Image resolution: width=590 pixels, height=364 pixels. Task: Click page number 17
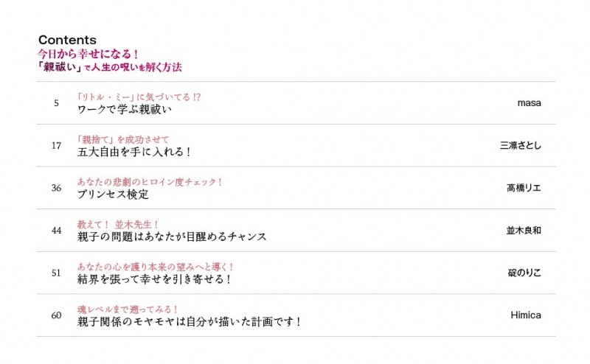click(56, 146)
